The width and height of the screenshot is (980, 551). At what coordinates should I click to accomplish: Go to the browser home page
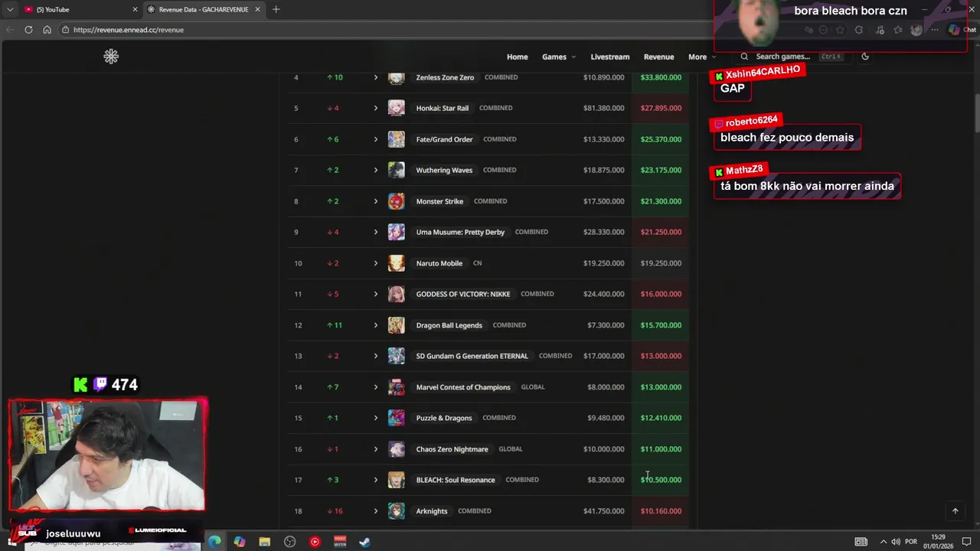pos(47,30)
